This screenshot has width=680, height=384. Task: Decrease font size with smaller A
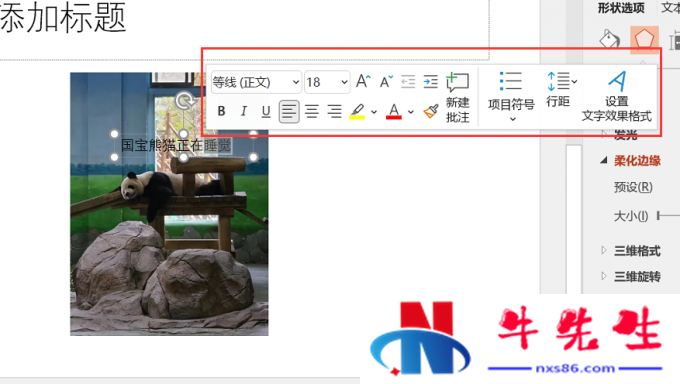[x=386, y=81]
